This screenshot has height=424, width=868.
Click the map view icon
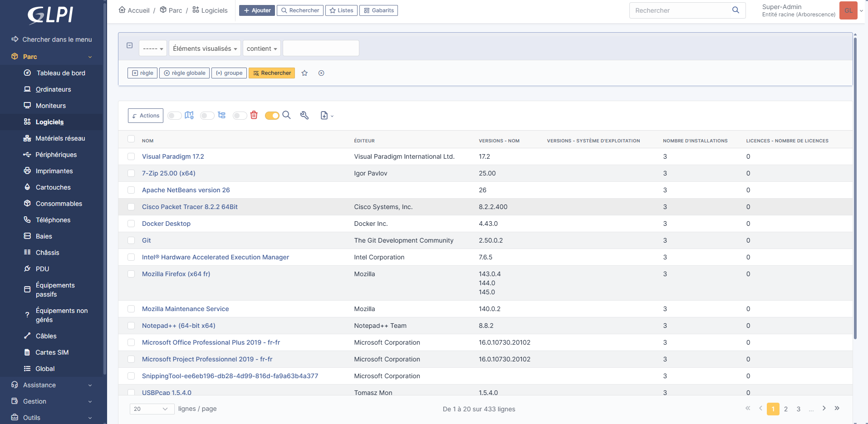pyautogui.click(x=189, y=115)
